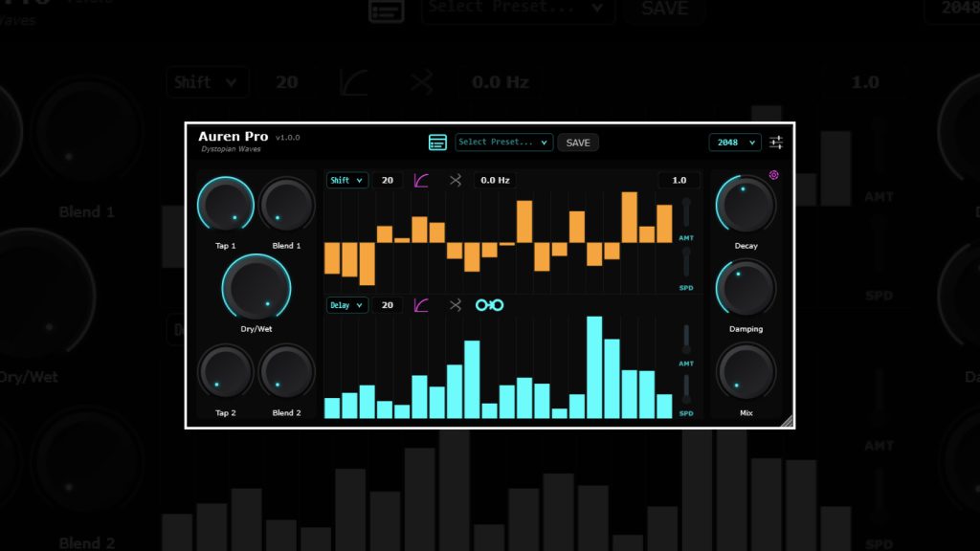
Task: Open the 2048 size dropdown
Action: 735,143
